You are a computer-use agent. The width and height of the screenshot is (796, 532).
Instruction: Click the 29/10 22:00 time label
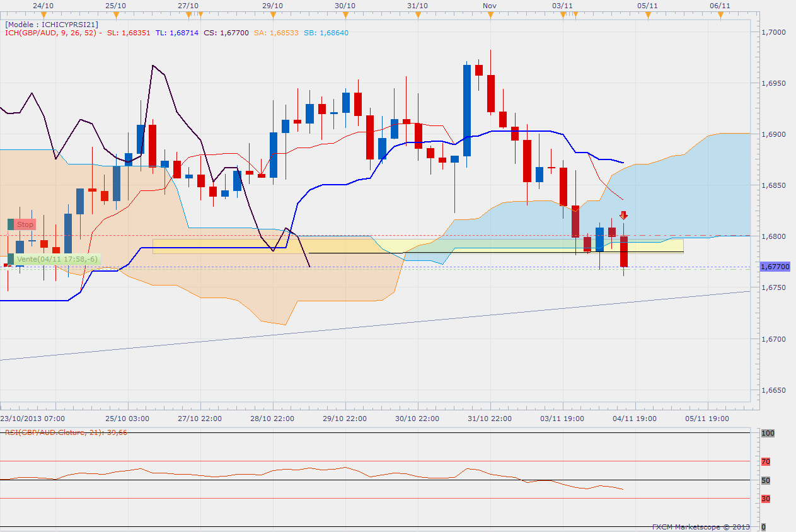(x=345, y=418)
